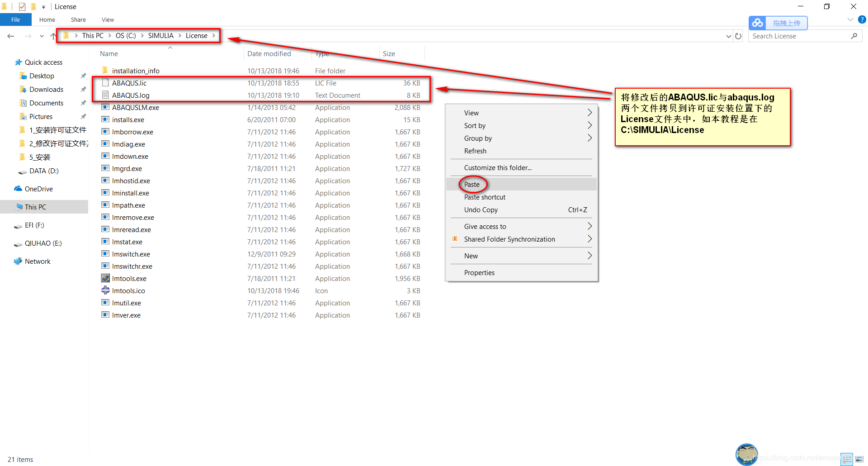Screen dimensions: 868x466
Task: Select the lmtools.ico file icon
Action: (x=105, y=290)
